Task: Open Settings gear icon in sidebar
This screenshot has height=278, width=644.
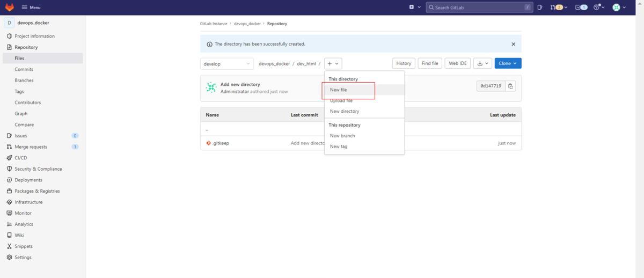Action: [x=9, y=257]
